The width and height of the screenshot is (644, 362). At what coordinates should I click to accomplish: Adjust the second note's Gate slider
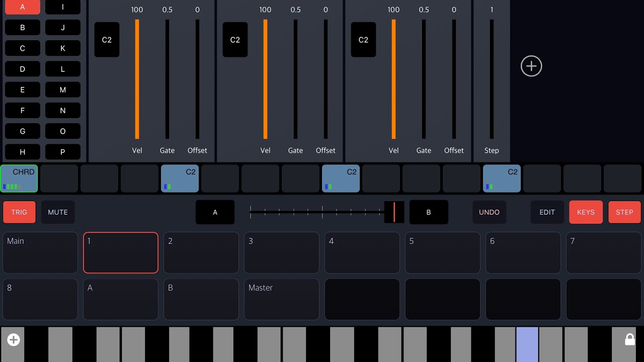(x=295, y=79)
